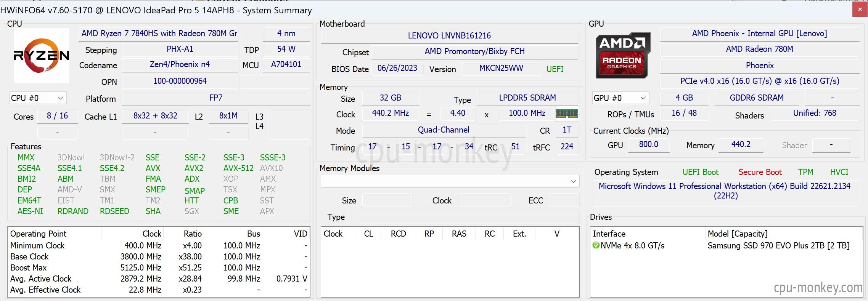Click the AMD Radeon 780M field
This screenshot has width=868, height=301.
coord(760,49)
